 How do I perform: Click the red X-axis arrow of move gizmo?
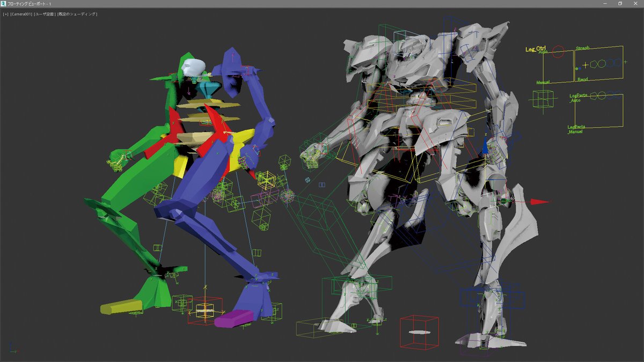tap(540, 202)
